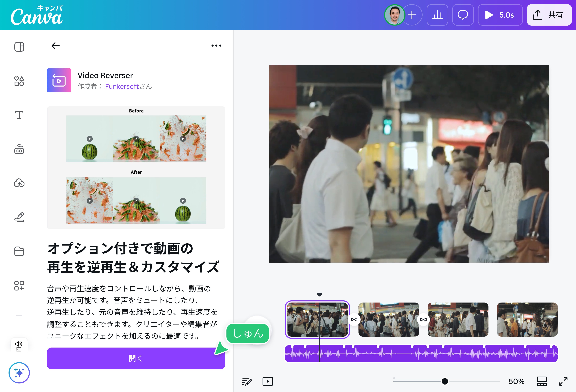Open the Apps grid icon
The width and height of the screenshot is (576, 392).
[19, 285]
